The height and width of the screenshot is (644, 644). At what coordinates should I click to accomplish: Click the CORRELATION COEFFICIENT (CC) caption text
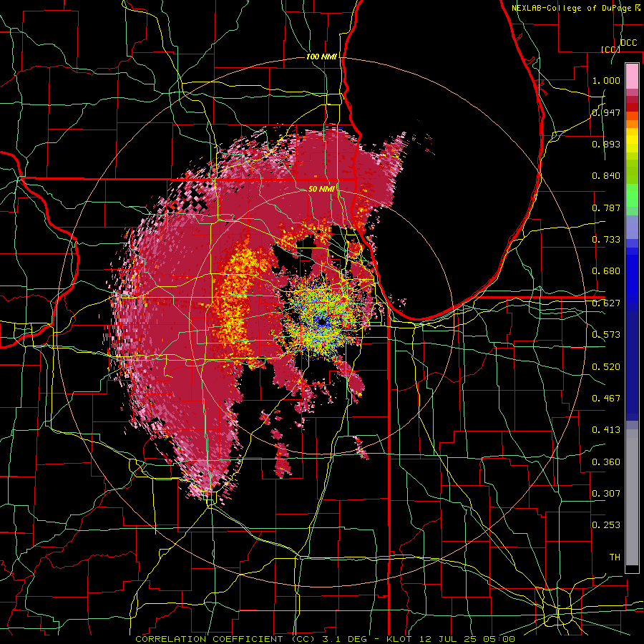225,639
